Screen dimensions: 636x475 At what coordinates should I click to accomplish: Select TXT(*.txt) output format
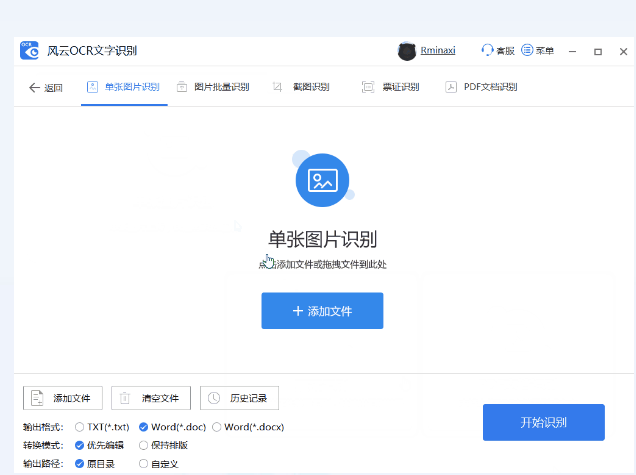tap(102, 427)
